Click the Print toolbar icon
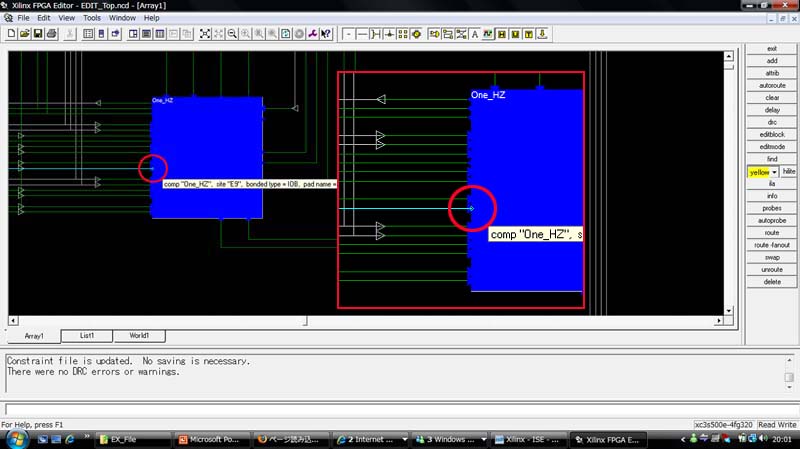 point(52,34)
